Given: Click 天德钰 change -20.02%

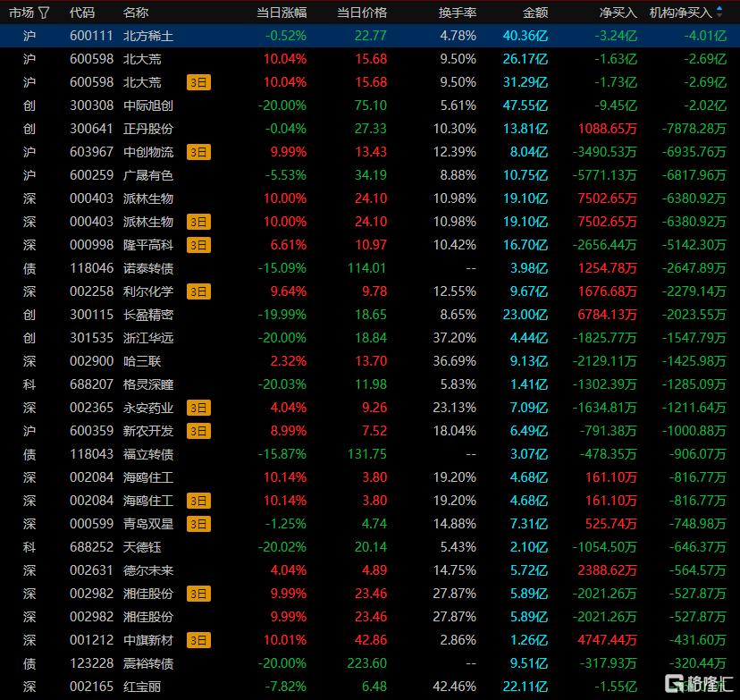Looking at the screenshot, I should [282, 547].
